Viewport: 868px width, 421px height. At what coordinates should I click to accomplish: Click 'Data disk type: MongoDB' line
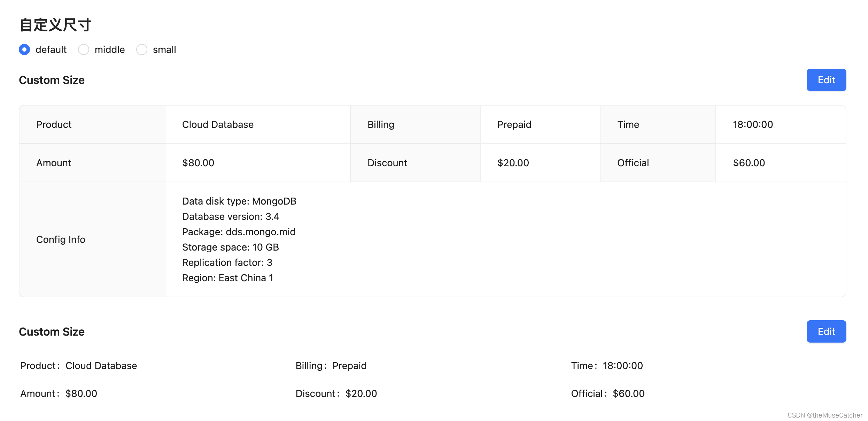pos(239,201)
